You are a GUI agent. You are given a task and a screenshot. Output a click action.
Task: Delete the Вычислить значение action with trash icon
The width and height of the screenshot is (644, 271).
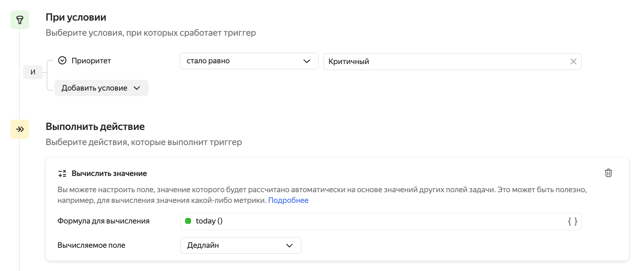pos(608,173)
